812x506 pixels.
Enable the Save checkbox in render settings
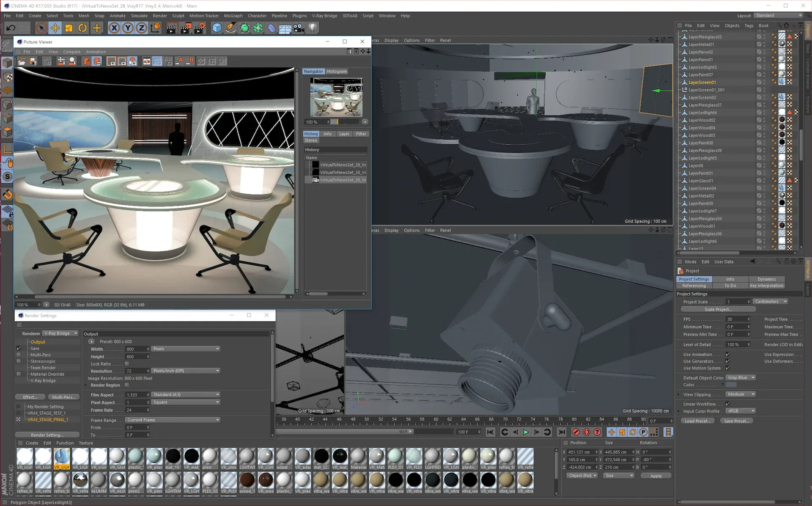[x=19, y=347]
